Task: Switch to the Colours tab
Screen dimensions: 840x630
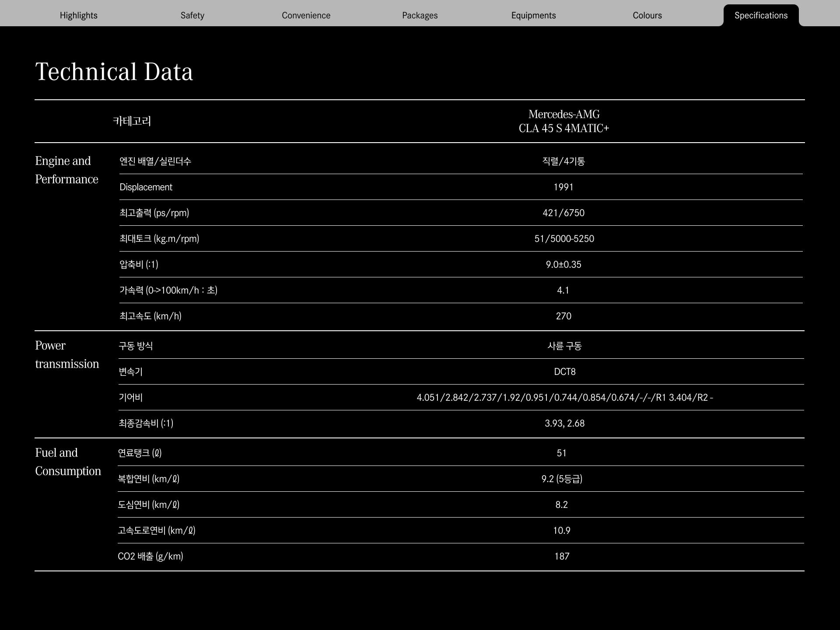Action: (x=647, y=15)
